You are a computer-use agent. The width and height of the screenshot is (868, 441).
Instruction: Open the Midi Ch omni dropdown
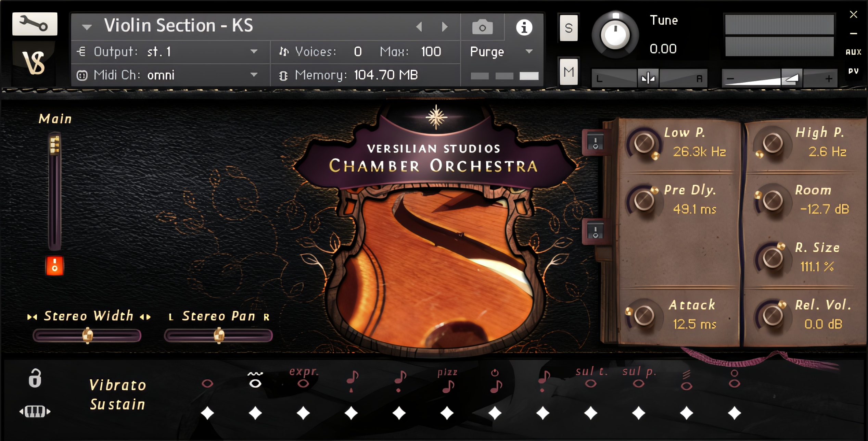click(254, 75)
